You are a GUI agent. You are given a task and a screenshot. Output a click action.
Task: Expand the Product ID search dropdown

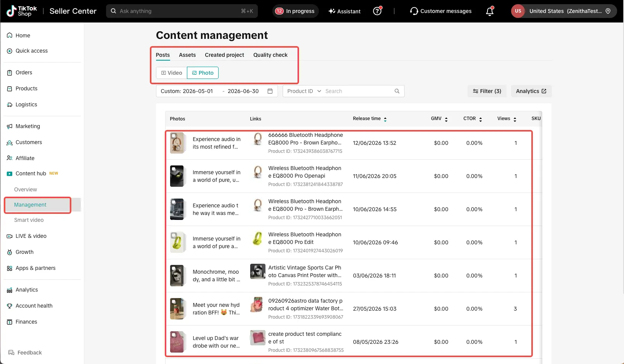click(304, 91)
